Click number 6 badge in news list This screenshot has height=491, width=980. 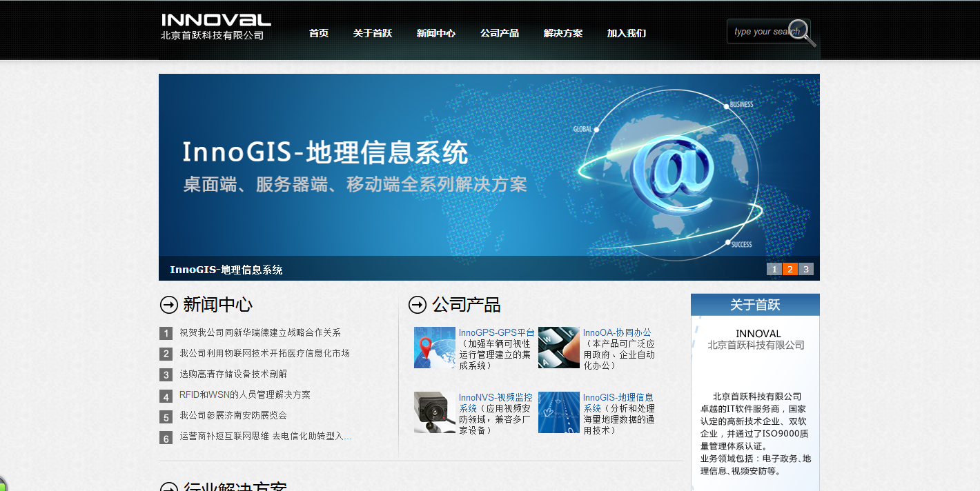[166, 438]
